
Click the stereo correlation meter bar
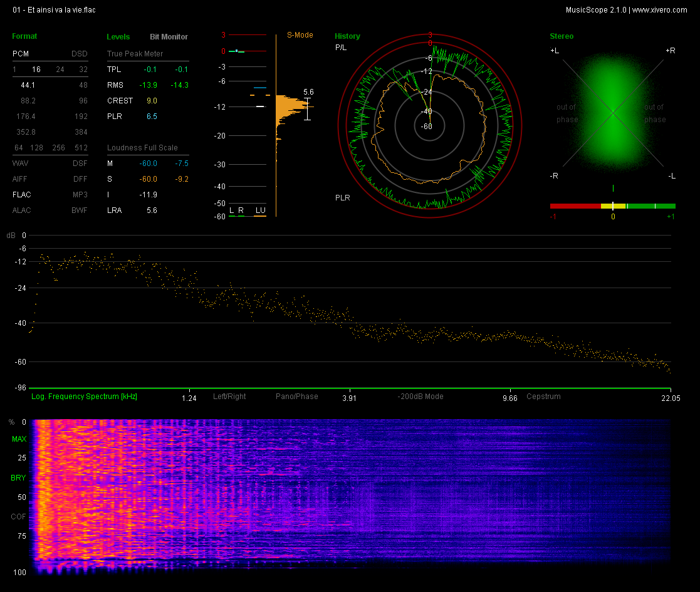click(x=612, y=205)
